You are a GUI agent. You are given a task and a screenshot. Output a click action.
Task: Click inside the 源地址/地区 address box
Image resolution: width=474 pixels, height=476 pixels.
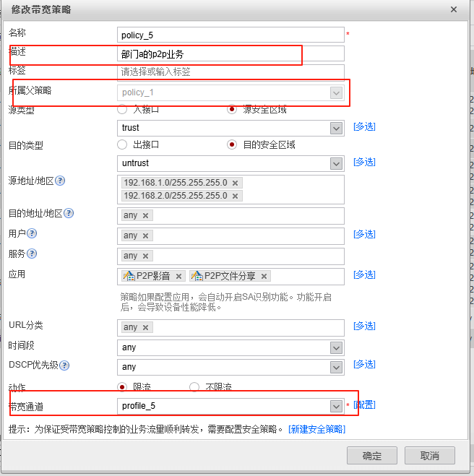click(230, 190)
